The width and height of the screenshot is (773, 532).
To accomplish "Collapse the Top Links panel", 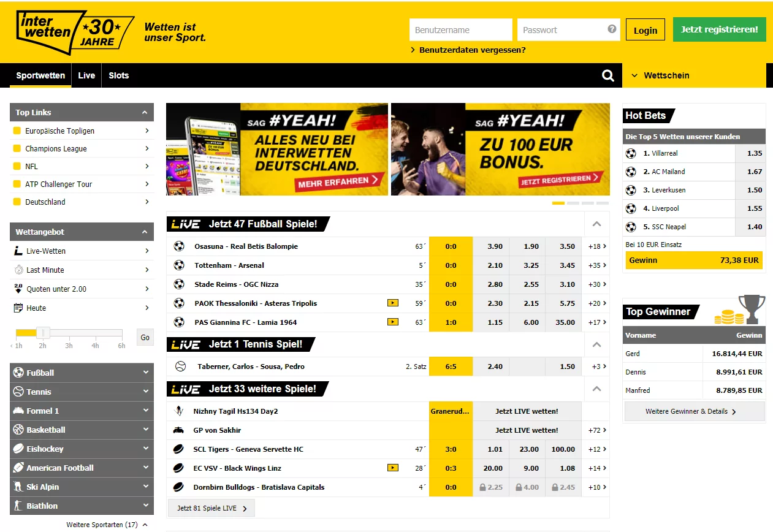I will pos(145,112).
